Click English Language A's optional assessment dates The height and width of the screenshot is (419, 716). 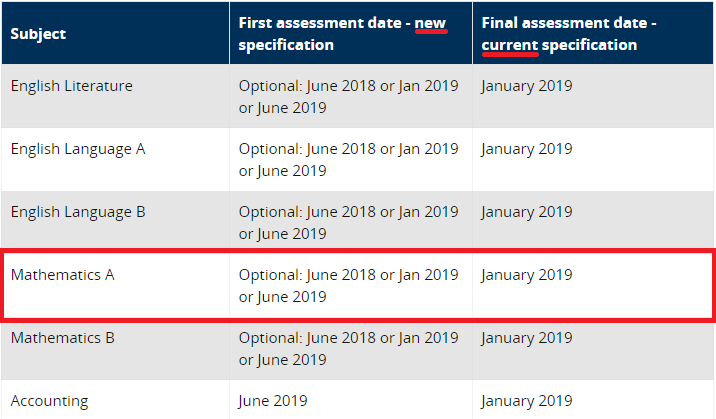point(348,160)
